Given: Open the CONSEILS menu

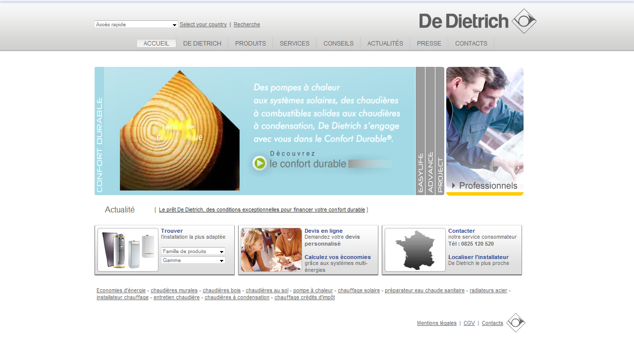Looking at the screenshot, I should 338,44.
